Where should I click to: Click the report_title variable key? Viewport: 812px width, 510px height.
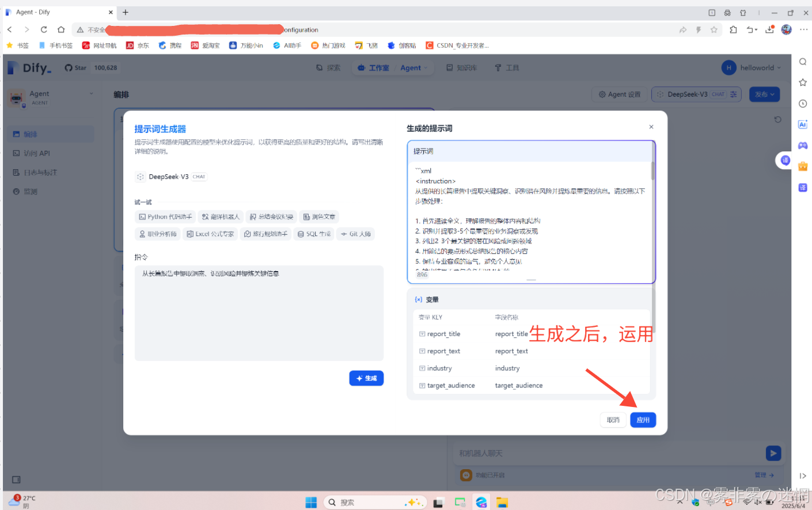pos(443,334)
